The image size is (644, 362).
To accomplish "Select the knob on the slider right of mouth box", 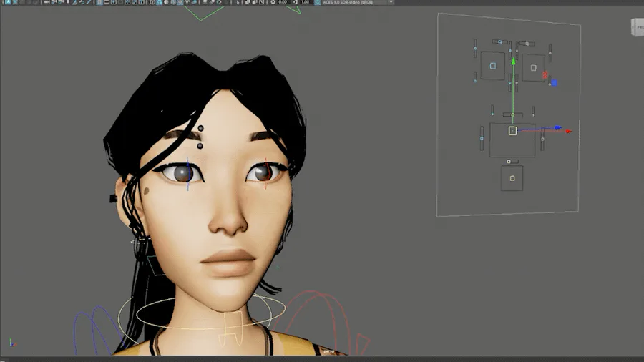I will [x=542, y=139].
